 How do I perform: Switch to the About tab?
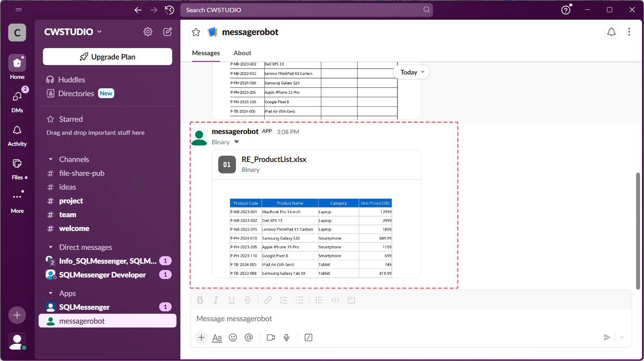242,53
